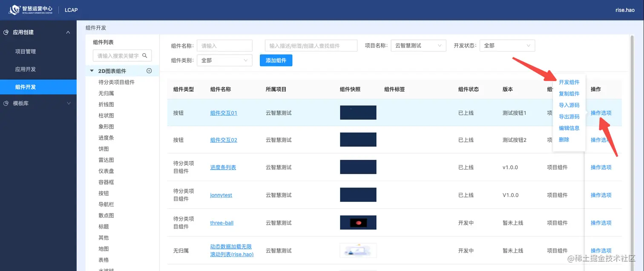This screenshot has height=271, width=644.
Task: Click the 应用创建 sidebar icon
Action: point(6,32)
